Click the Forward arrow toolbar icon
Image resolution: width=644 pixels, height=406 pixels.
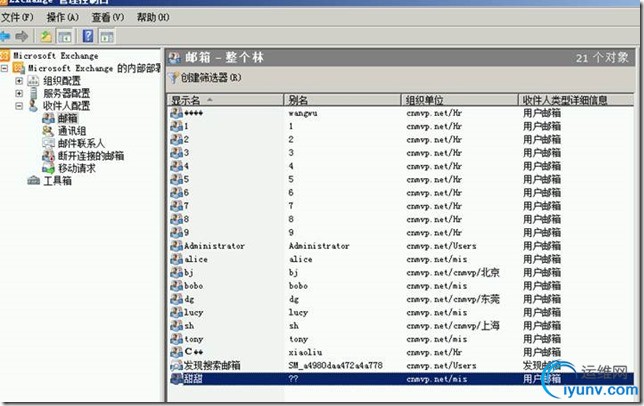pyautogui.click(x=21, y=37)
